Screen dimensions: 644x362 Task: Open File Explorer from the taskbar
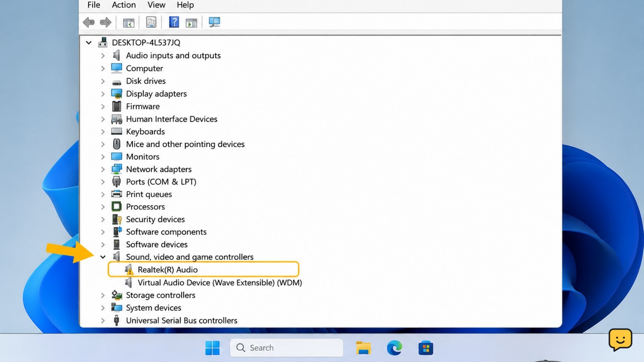click(363, 348)
